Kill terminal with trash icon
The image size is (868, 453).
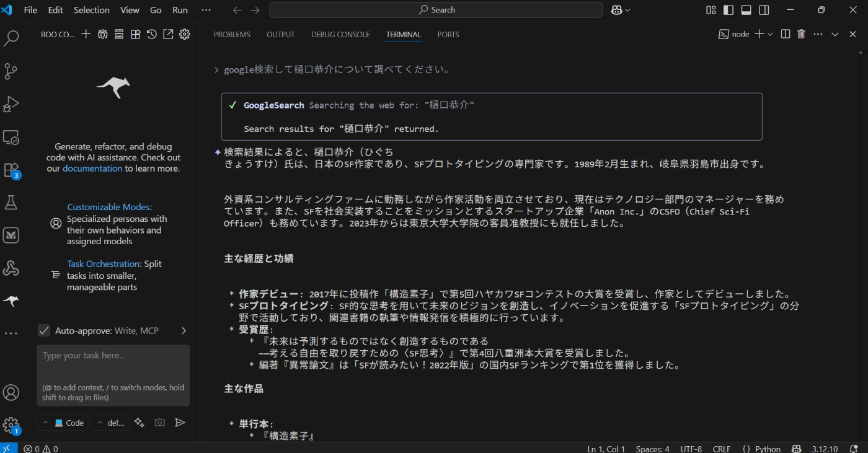801,34
